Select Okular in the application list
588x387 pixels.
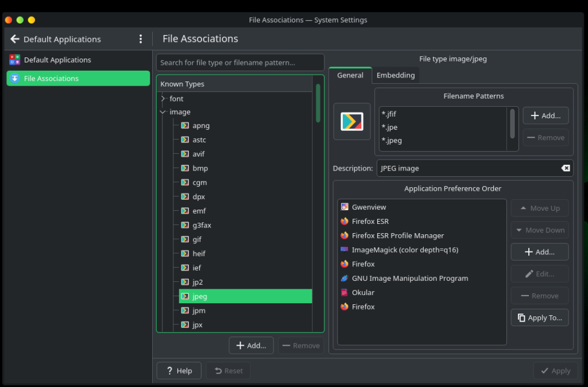pyautogui.click(x=363, y=293)
